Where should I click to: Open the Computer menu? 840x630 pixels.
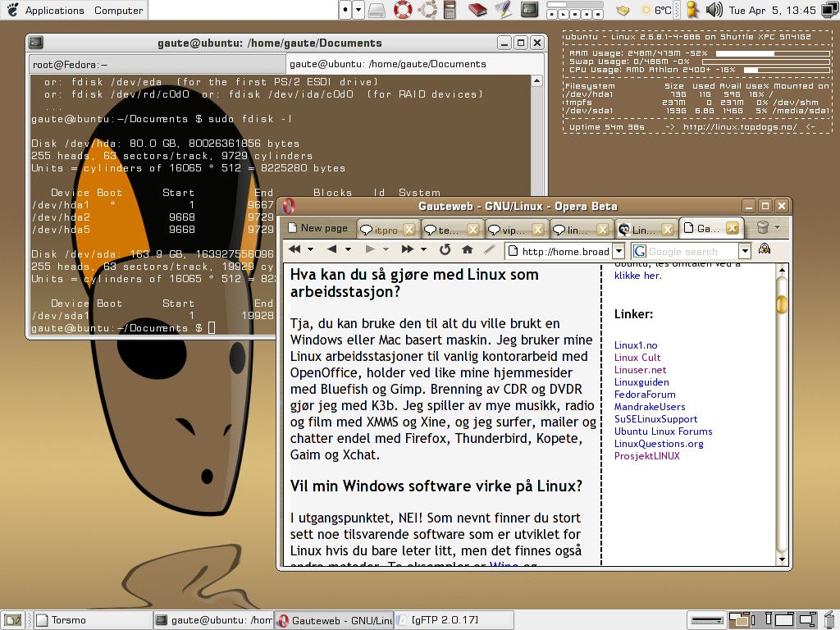tap(118, 10)
